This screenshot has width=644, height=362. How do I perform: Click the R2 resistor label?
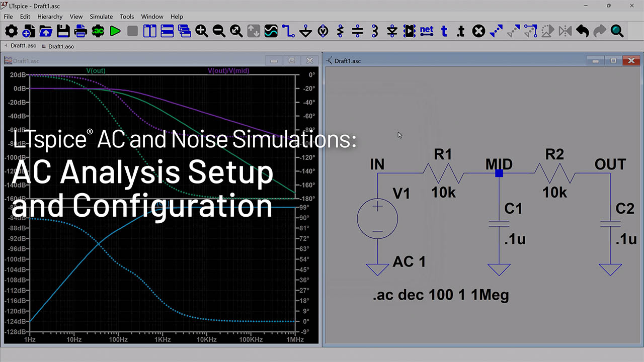554,154
